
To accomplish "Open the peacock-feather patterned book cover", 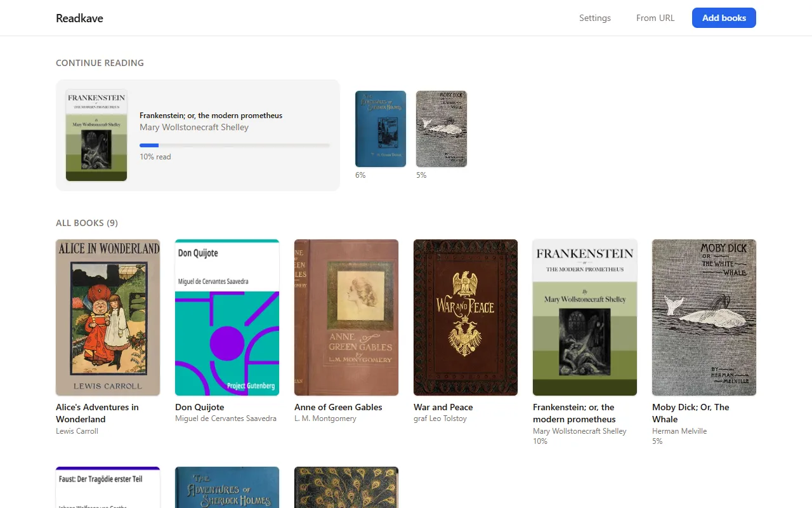I will coord(346,488).
